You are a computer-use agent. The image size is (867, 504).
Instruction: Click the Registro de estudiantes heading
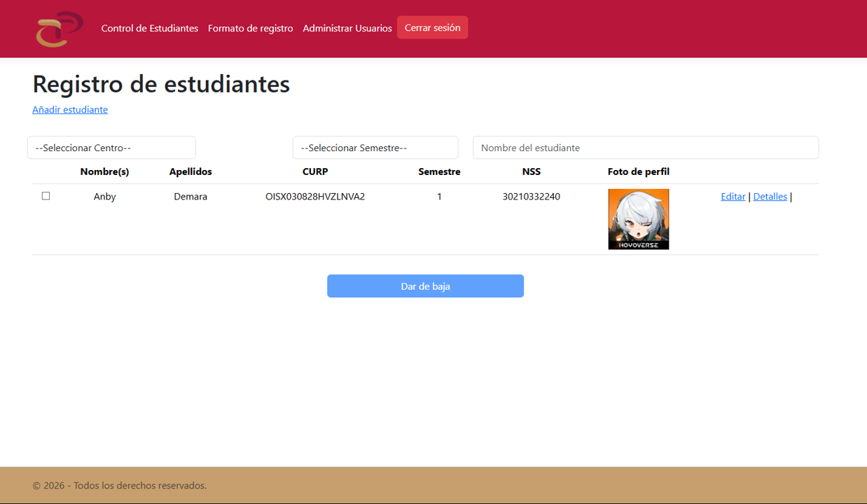point(161,84)
